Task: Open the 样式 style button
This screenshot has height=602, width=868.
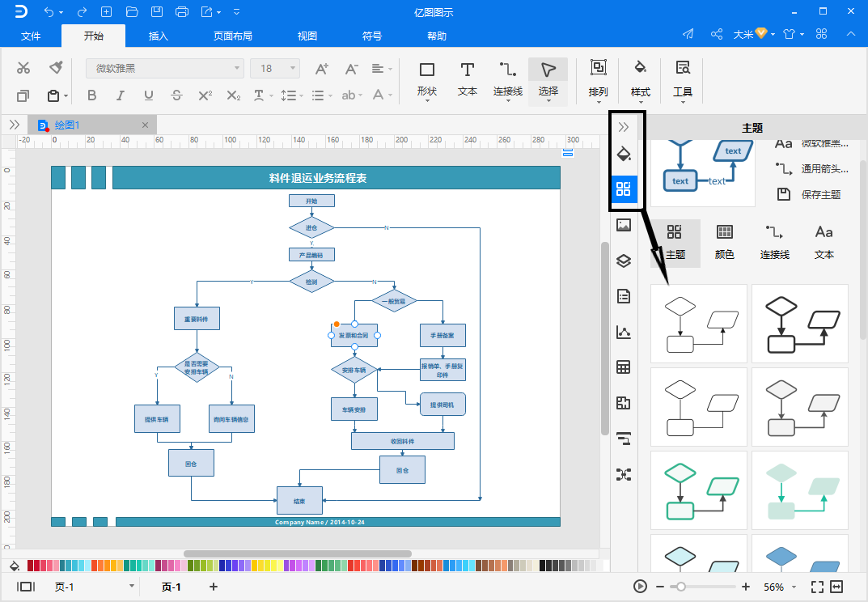Action: (x=640, y=80)
